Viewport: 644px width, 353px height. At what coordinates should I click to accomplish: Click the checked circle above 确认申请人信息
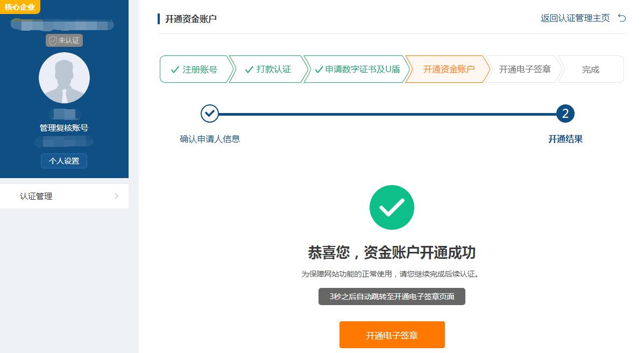coord(209,114)
